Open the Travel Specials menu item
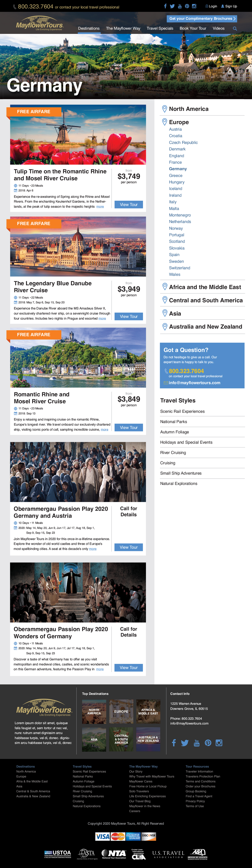This screenshot has width=252, height=868. click(x=160, y=28)
